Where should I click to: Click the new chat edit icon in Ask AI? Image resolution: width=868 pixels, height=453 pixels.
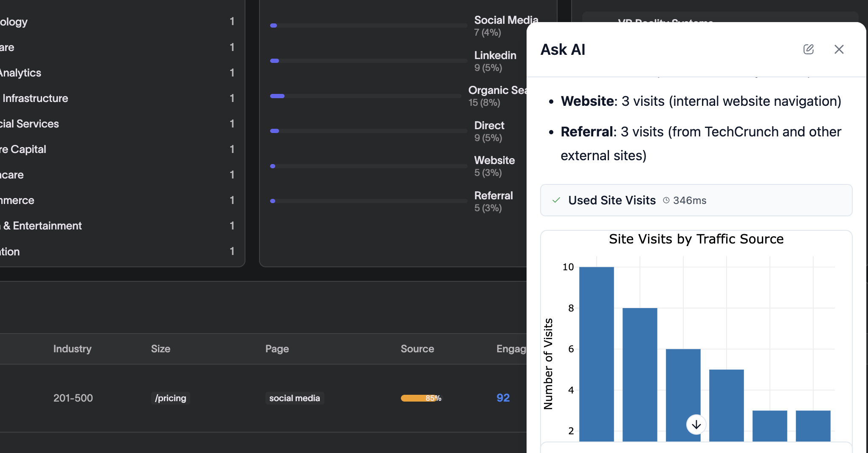[x=809, y=49]
